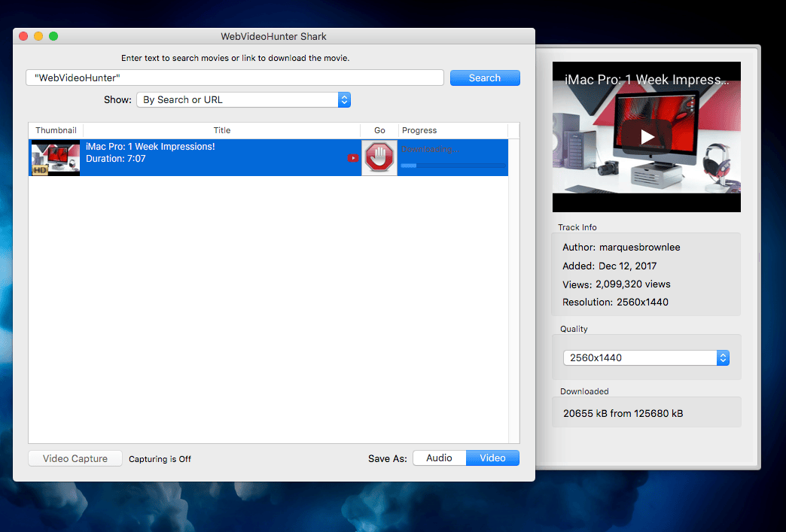The height and width of the screenshot is (532, 786).
Task: Click the download progress bar
Action: [453, 166]
